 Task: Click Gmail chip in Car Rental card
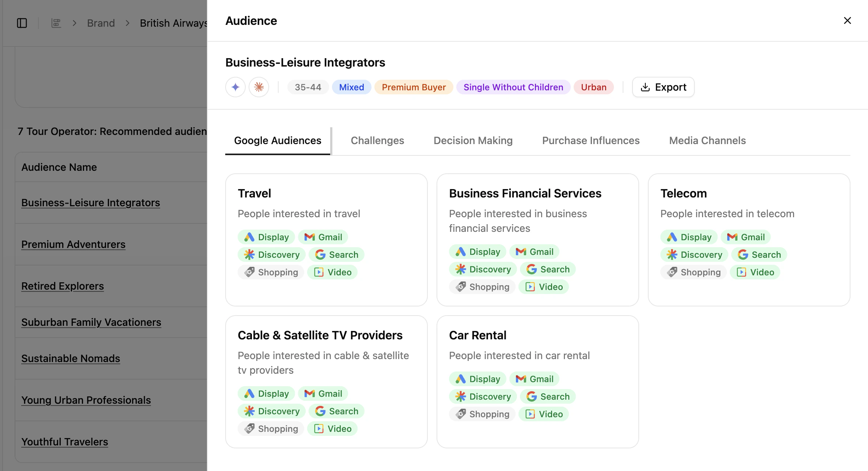point(534,379)
